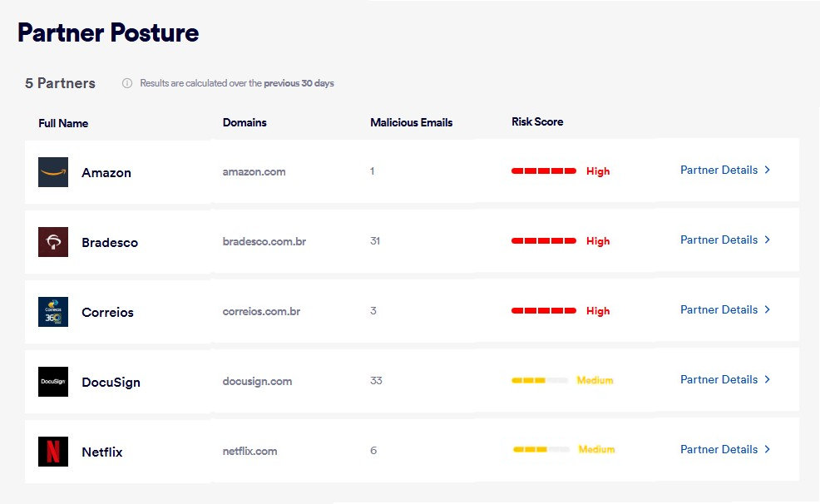The height and width of the screenshot is (504, 820).
Task: Click the Amazon logo icon
Action: 53,172
